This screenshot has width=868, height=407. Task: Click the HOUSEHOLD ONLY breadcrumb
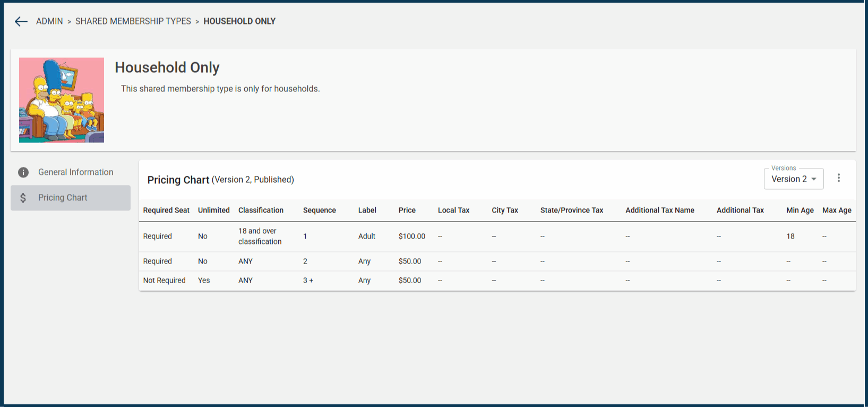(239, 21)
